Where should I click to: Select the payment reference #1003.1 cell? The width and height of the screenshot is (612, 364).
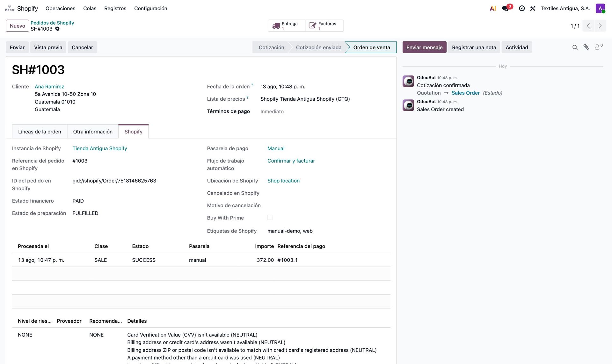click(x=288, y=260)
